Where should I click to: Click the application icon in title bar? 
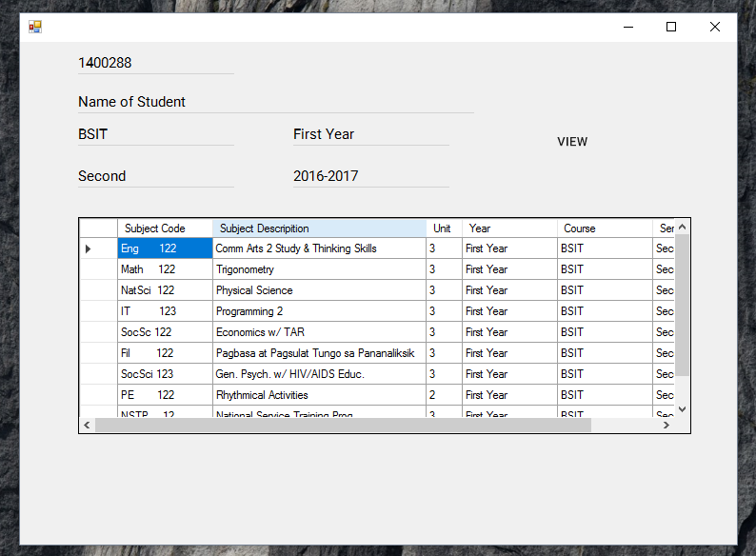click(x=35, y=27)
